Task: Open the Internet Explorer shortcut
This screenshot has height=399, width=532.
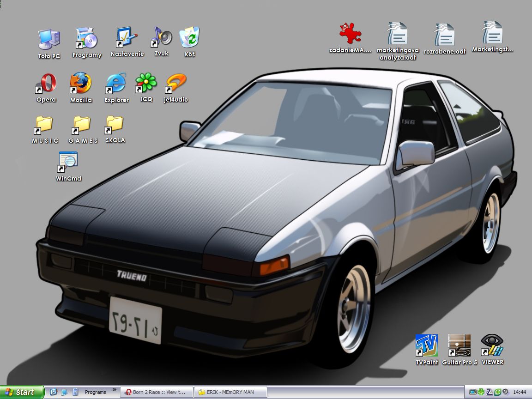Action: click(x=116, y=88)
